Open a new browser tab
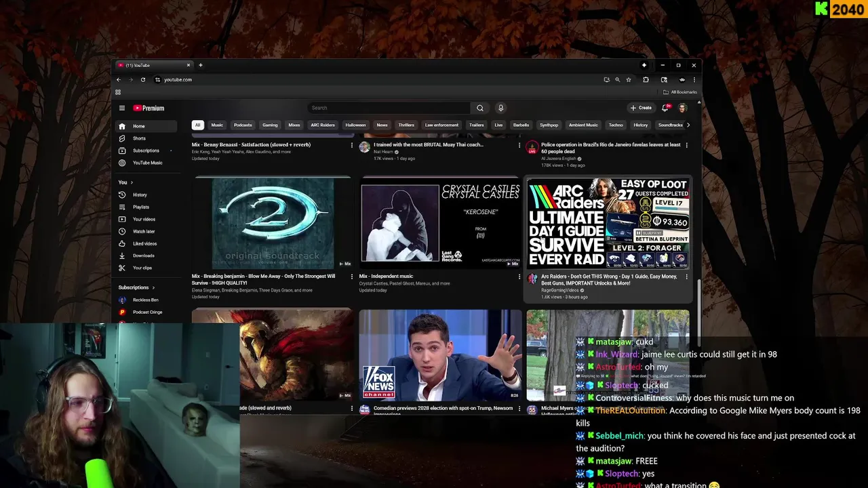Image resolution: width=868 pixels, height=488 pixels. (x=200, y=65)
